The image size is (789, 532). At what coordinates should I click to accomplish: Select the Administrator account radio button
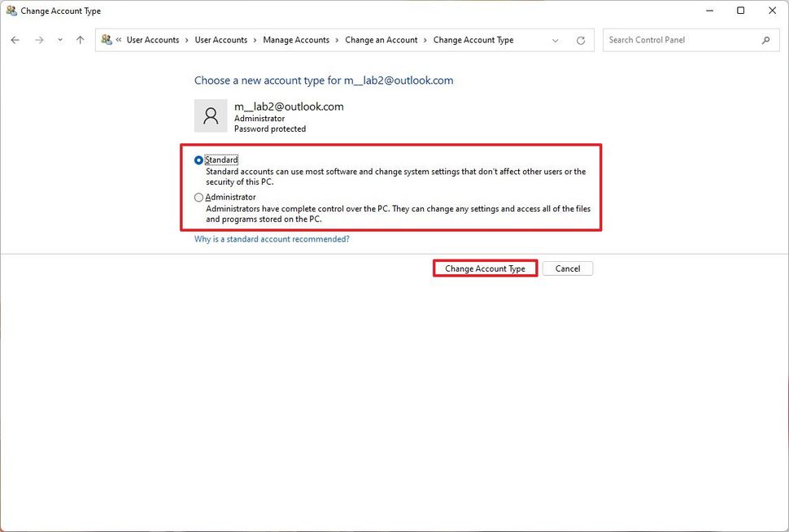coord(198,197)
